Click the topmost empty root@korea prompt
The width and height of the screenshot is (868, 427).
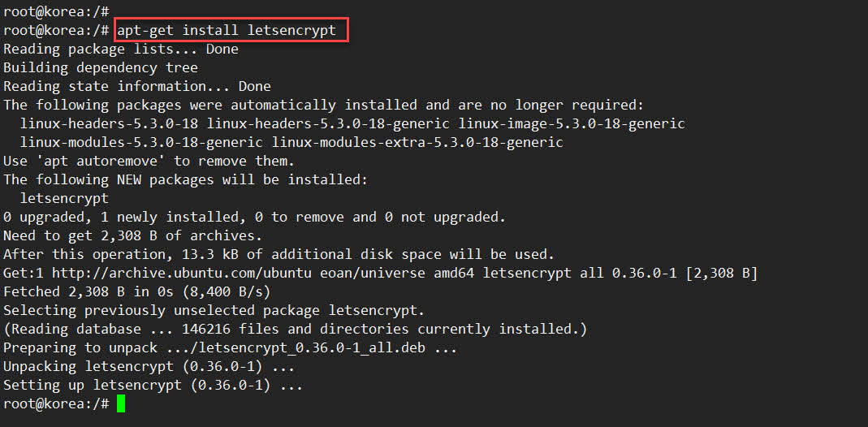(56, 12)
